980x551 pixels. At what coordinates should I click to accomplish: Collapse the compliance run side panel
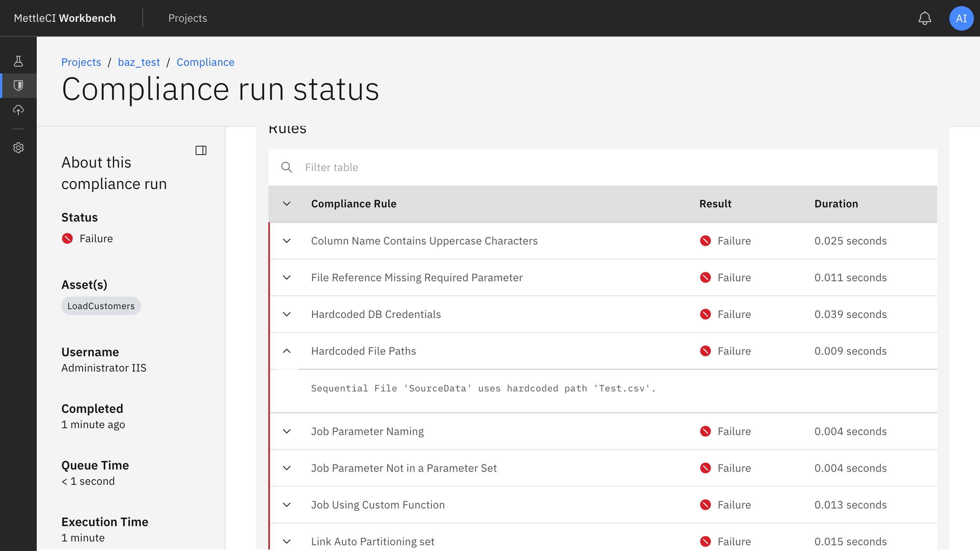[x=201, y=150]
